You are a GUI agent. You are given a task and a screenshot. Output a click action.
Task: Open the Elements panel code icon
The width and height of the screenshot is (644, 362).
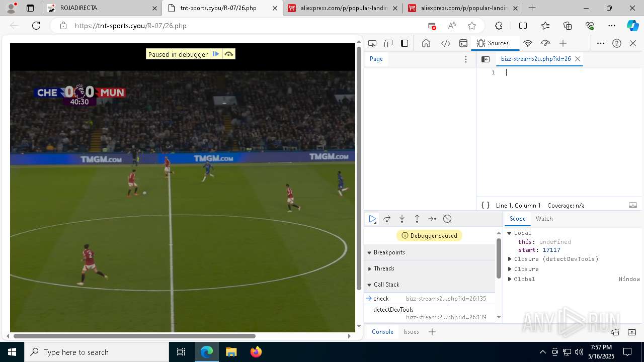tap(446, 43)
